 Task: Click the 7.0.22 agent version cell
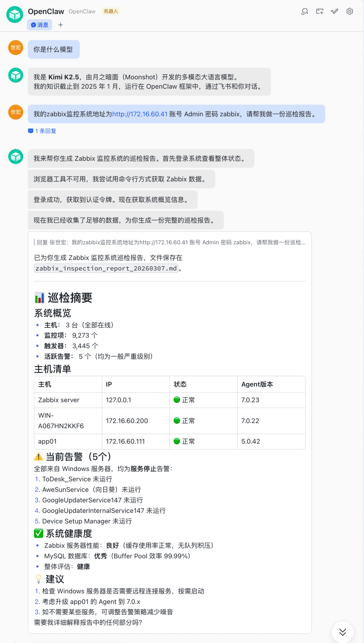[271, 421]
